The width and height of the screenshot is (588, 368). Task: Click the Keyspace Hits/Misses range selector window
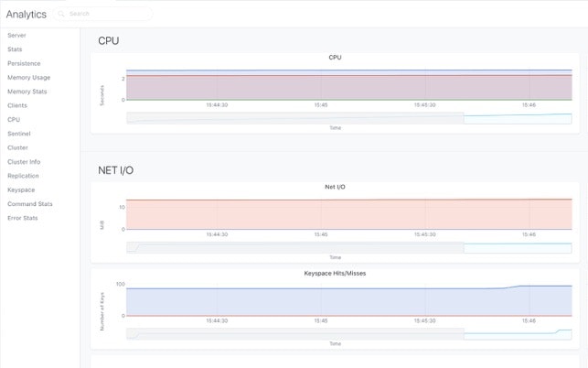518,334
